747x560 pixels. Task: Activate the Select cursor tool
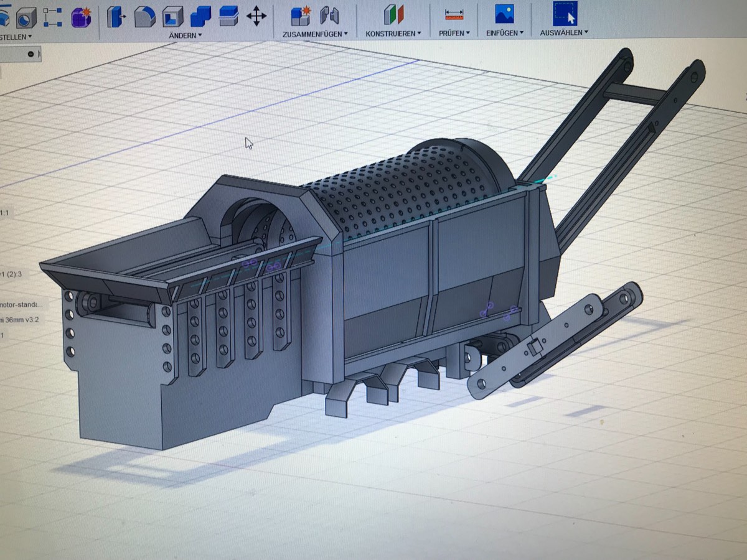tap(565, 14)
